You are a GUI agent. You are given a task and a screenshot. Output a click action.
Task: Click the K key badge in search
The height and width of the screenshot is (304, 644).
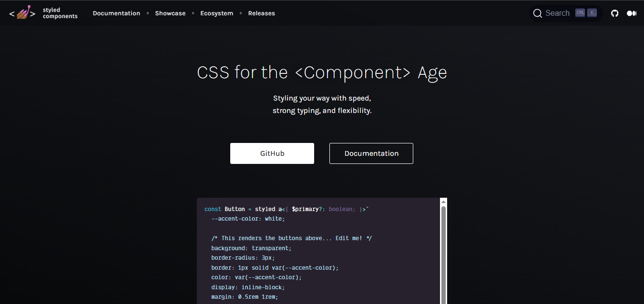tap(592, 13)
